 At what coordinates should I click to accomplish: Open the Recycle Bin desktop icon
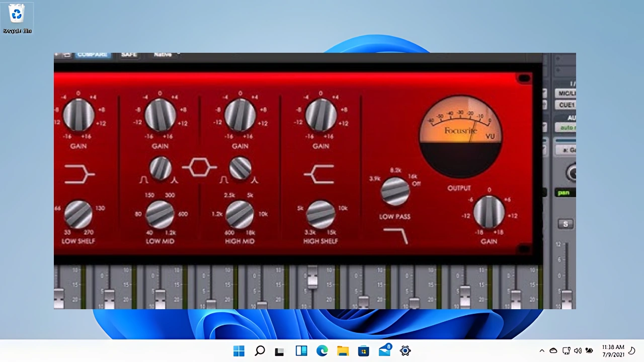coord(17,19)
